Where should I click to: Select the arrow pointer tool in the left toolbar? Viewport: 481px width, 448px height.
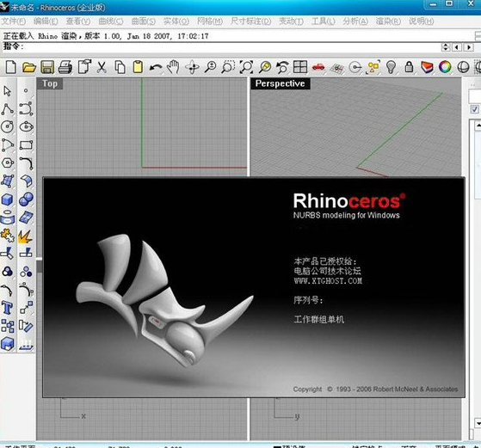tap(8, 91)
